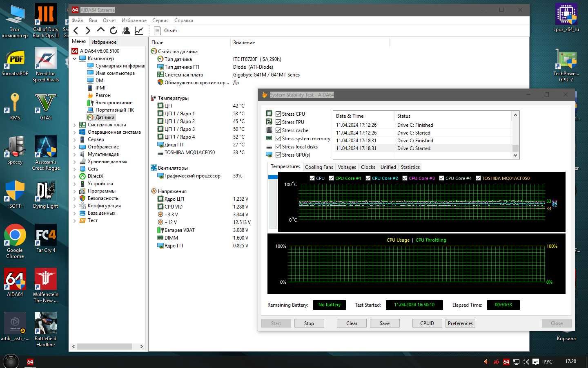
Task: Open the Preferences button
Action: tap(460, 323)
